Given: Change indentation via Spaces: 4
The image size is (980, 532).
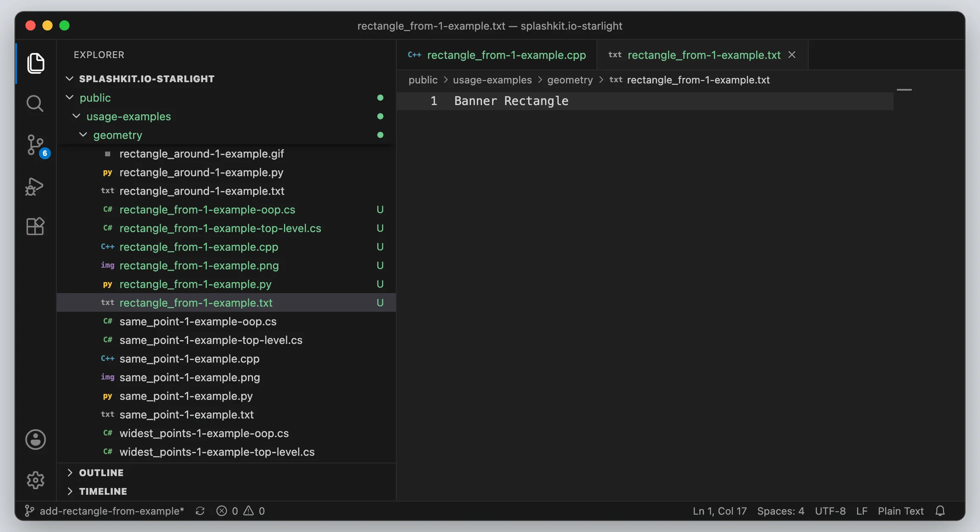Looking at the screenshot, I should 781,511.
